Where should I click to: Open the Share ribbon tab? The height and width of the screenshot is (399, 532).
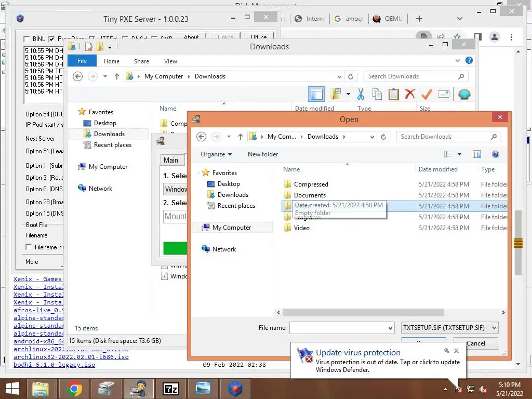141,61
